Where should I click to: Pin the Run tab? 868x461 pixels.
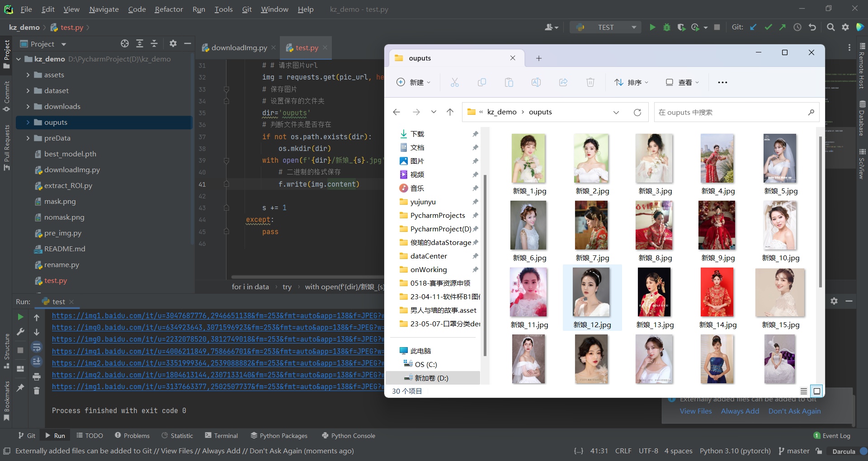coord(20,388)
